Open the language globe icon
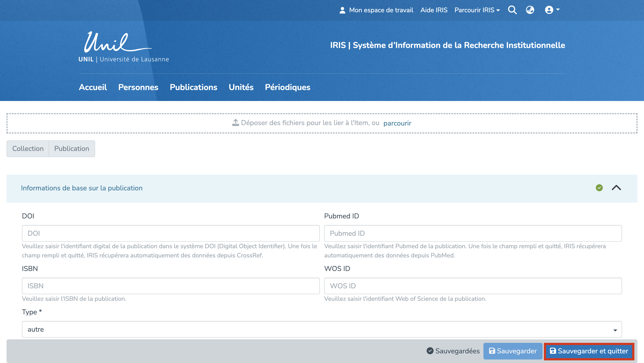The image size is (644, 363). tap(530, 10)
